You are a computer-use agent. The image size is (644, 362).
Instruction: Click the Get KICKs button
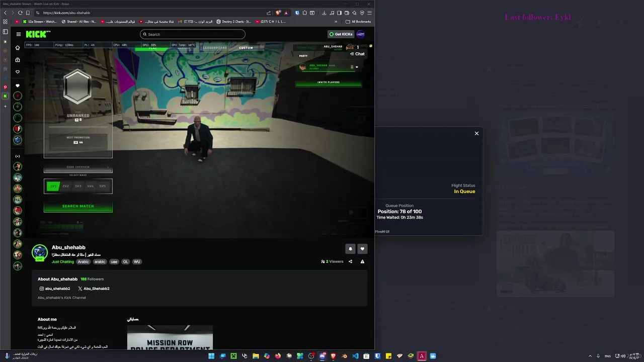(341, 34)
